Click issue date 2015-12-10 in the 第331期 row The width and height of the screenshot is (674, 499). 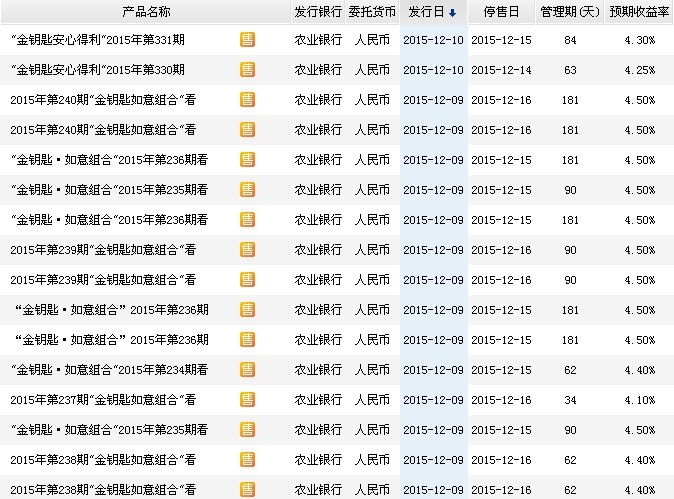click(433, 40)
